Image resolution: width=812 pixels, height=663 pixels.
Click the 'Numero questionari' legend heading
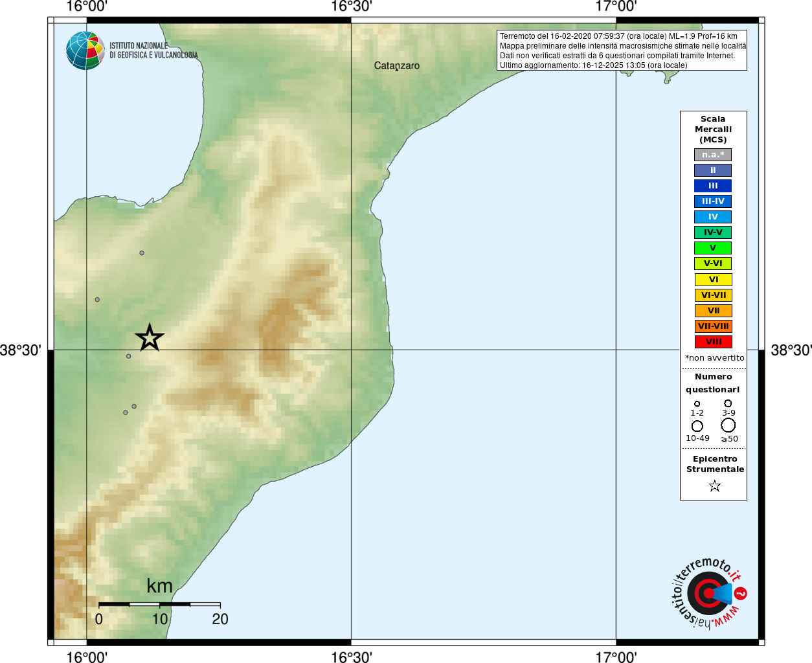(713, 383)
